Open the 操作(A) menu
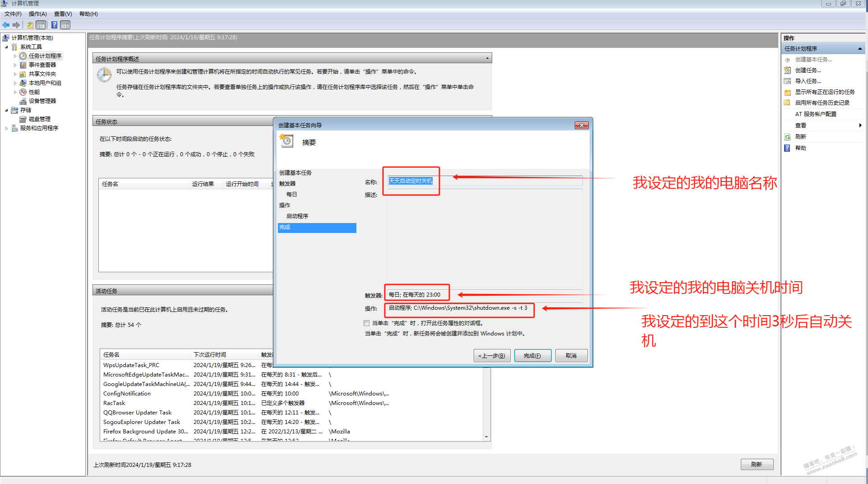868x484 pixels. (38, 14)
